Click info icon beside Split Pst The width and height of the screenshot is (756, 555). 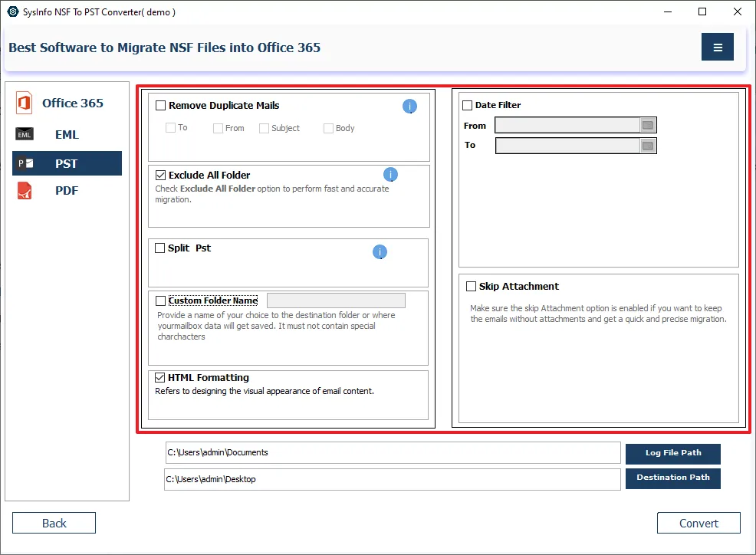click(x=380, y=252)
